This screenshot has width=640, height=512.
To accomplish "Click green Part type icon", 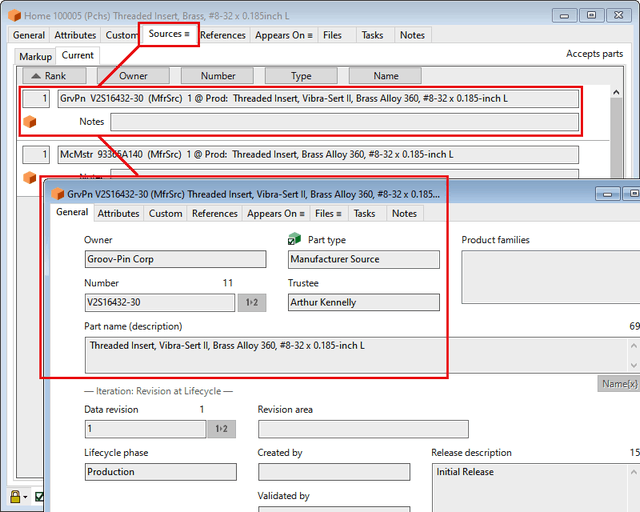I will [x=294, y=239].
